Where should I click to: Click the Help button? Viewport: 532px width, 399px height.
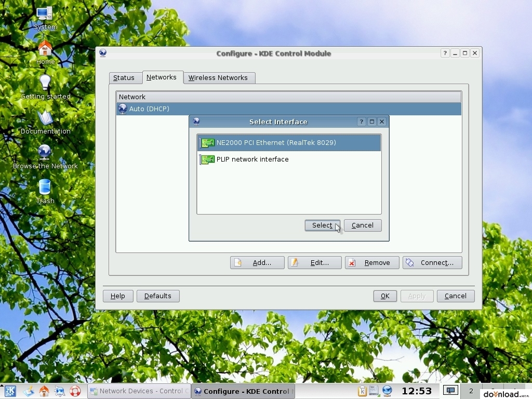(x=118, y=296)
